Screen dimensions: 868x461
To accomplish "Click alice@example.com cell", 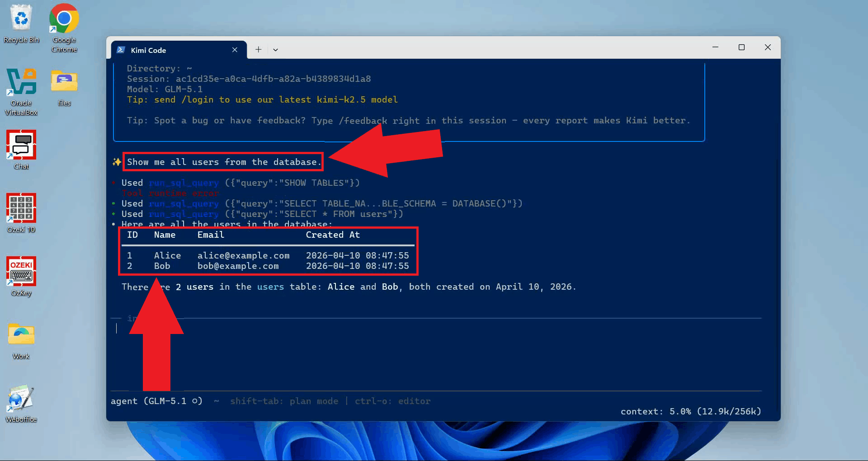I will (243, 255).
